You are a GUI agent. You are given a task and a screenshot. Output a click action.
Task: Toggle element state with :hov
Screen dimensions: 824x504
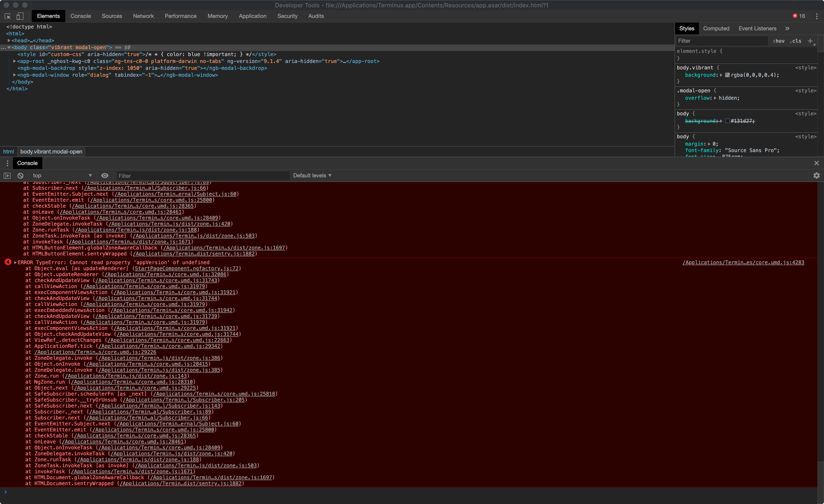[779, 41]
